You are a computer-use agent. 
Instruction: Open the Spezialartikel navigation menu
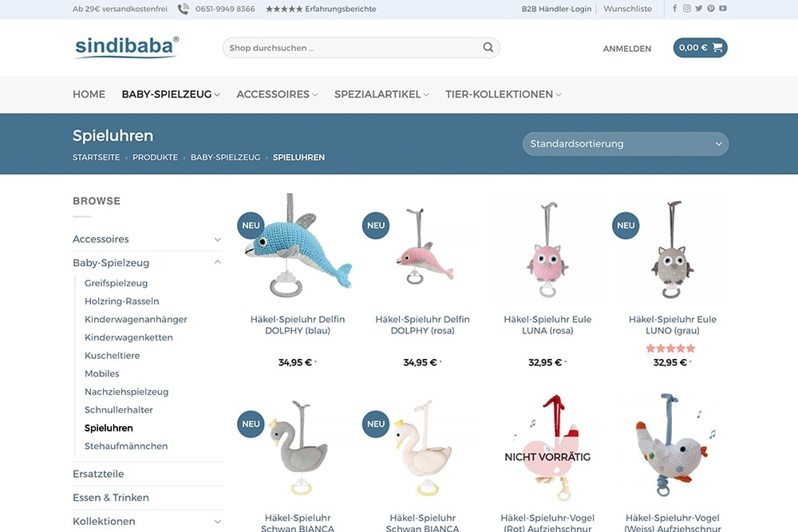pos(381,94)
